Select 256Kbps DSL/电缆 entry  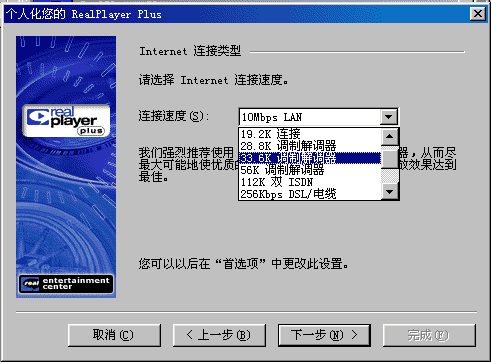click(310, 194)
